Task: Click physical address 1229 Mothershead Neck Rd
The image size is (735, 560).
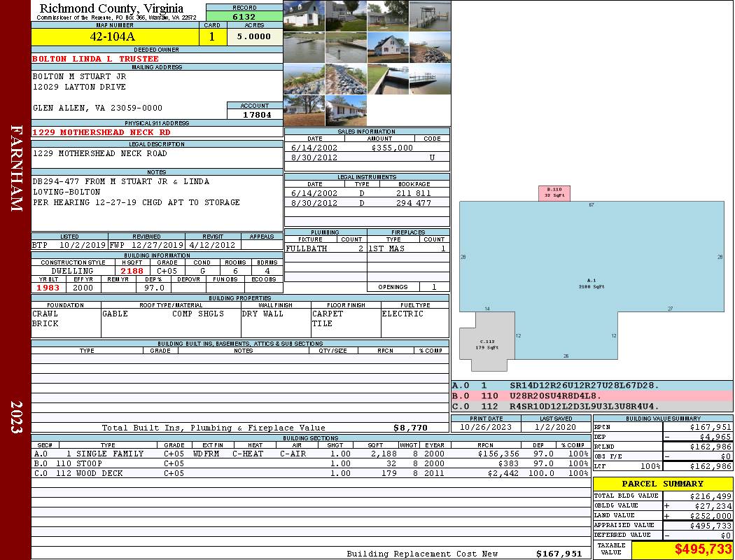Action: coord(101,132)
